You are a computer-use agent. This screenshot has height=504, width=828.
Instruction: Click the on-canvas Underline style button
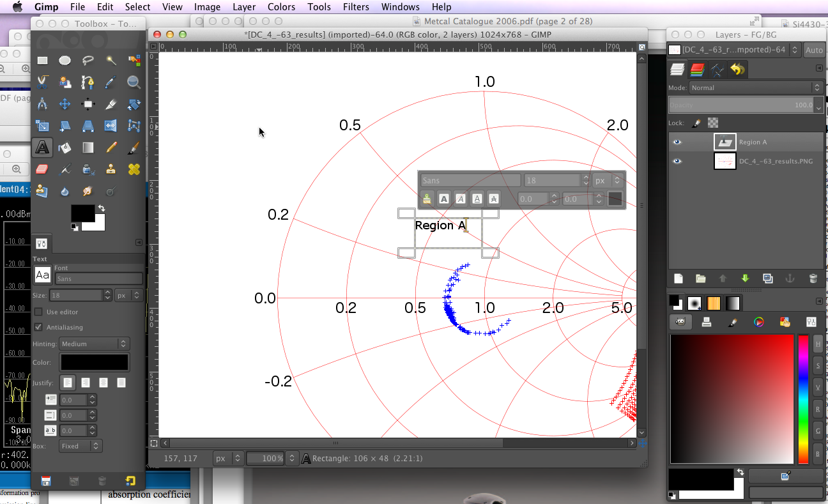click(477, 199)
